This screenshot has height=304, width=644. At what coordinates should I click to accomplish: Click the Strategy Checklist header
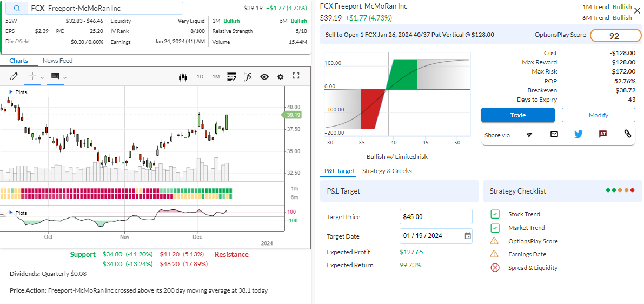(x=562, y=191)
